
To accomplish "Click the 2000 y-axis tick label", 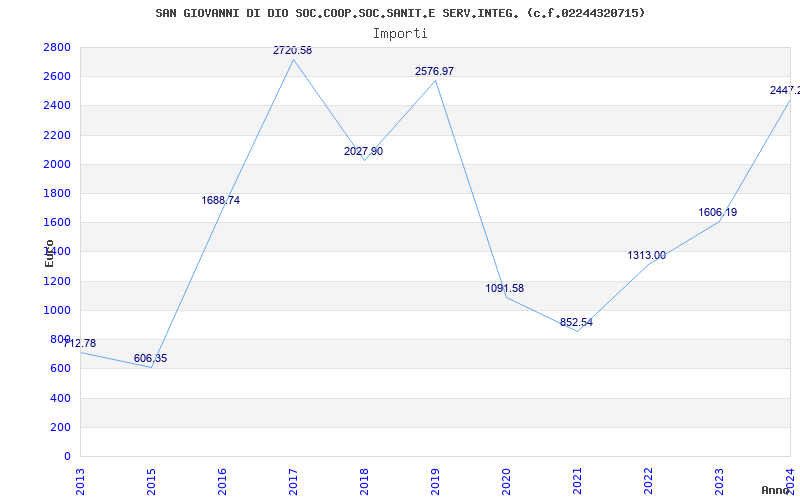I will [57, 164].
